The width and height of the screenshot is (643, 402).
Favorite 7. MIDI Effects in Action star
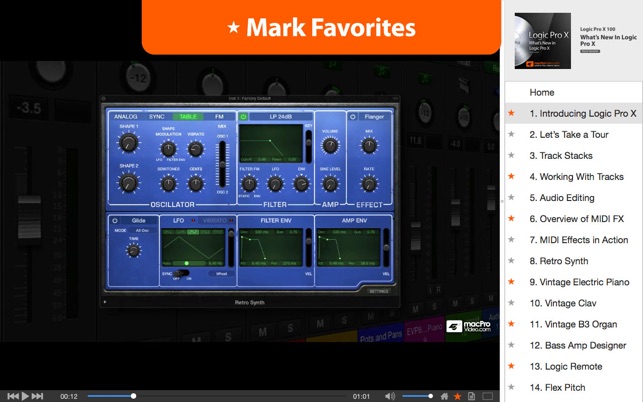tap(511, 240)
